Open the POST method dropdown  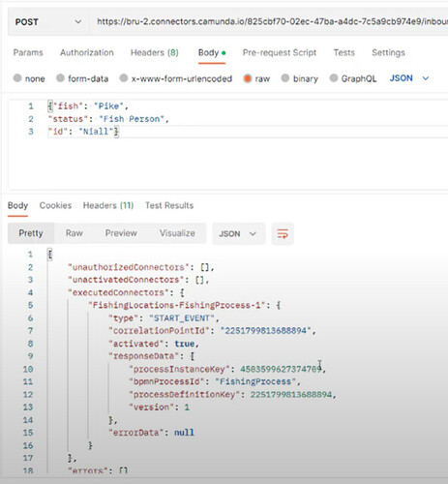coord(47,22)
